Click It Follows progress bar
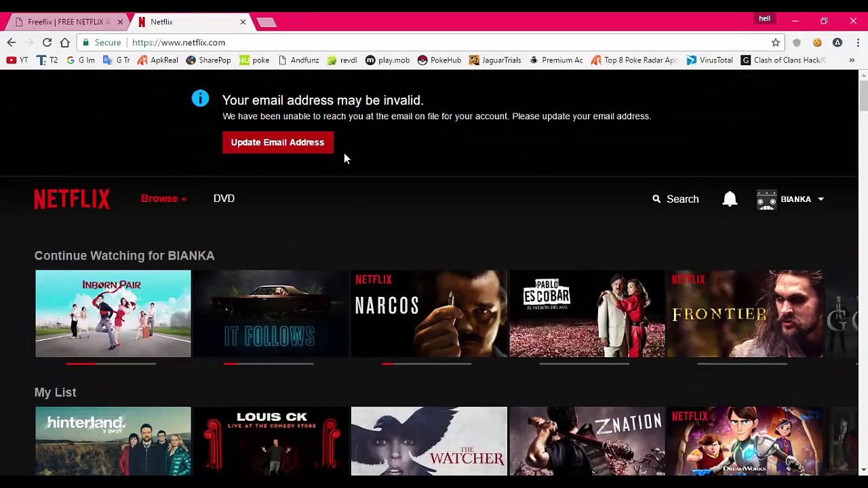 click(x=269, y=364)
